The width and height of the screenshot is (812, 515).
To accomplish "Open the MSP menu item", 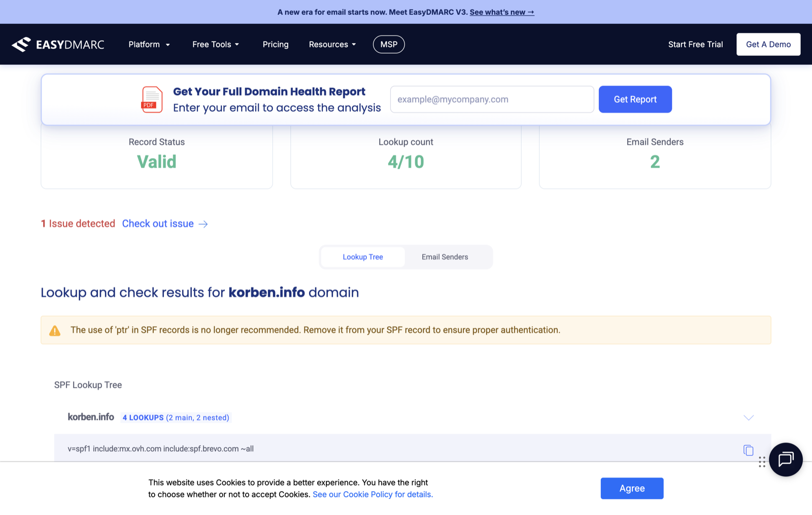I will click(389, 45).
